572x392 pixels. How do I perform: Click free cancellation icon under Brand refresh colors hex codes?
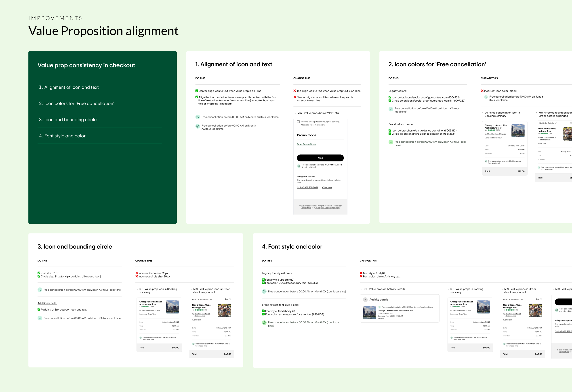tap(391, 142)
